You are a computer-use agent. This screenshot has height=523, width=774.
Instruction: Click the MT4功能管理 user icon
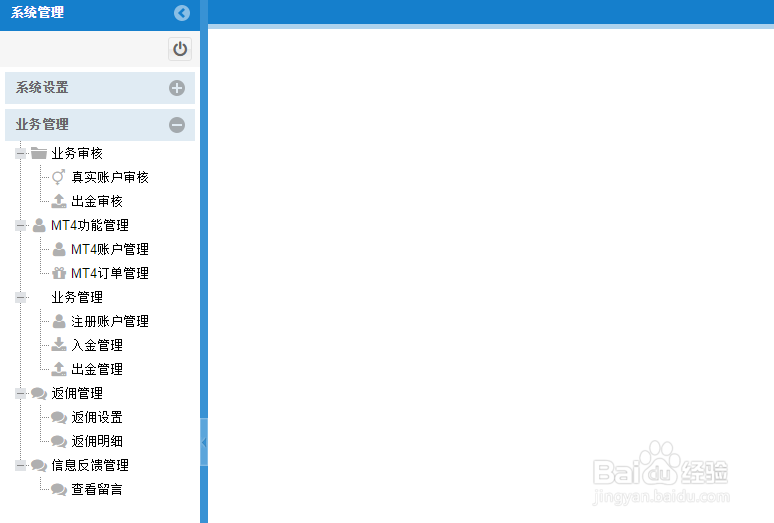39,225
